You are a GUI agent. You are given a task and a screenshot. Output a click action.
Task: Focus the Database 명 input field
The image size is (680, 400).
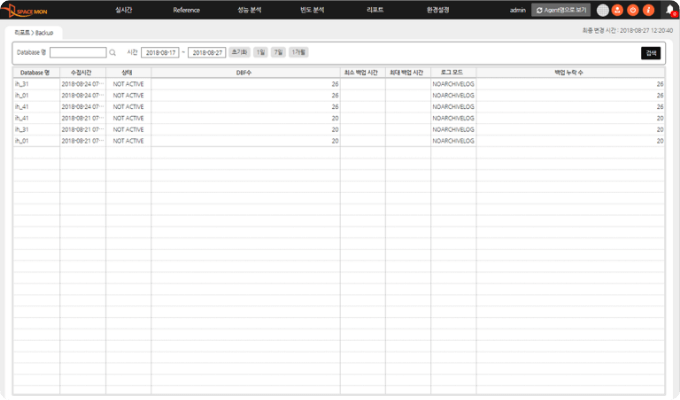tap(78, 52)
